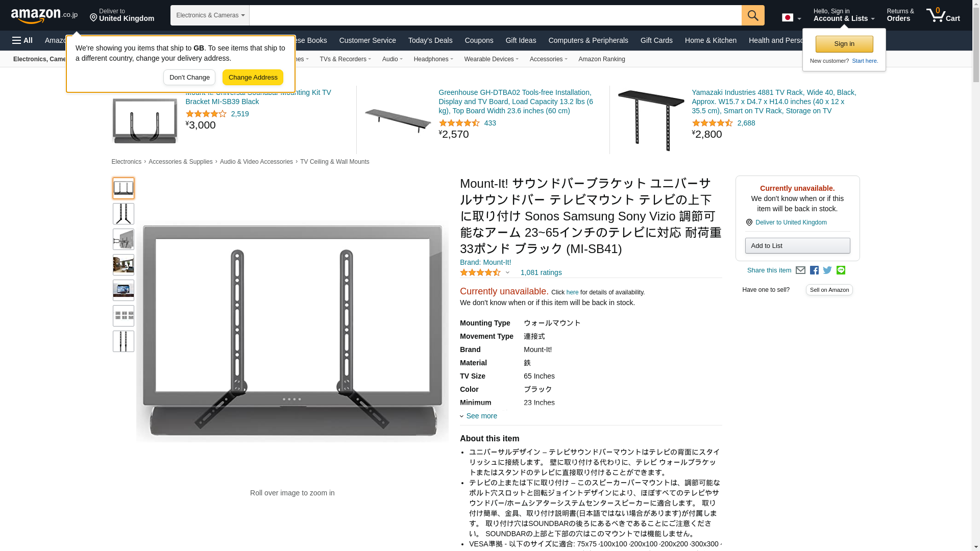Click the Amazon.co.jp logo
Viewport: 980px width, 551px height.
tap(44, 15)
